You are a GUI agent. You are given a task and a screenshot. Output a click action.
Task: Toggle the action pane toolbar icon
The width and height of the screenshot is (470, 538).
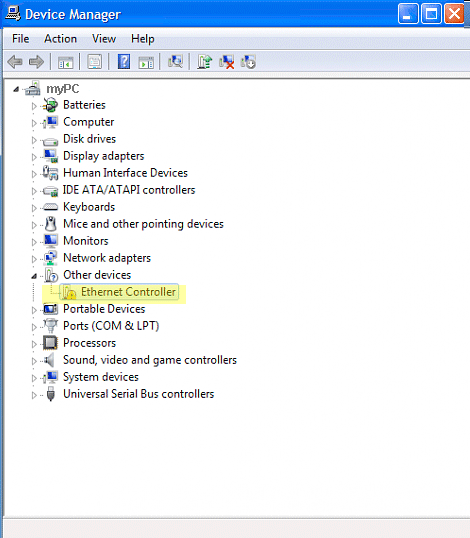pos(146,62)
